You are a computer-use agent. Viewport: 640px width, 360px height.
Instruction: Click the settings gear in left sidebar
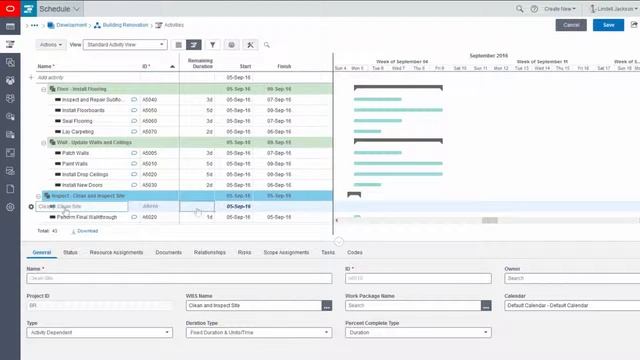10,207
